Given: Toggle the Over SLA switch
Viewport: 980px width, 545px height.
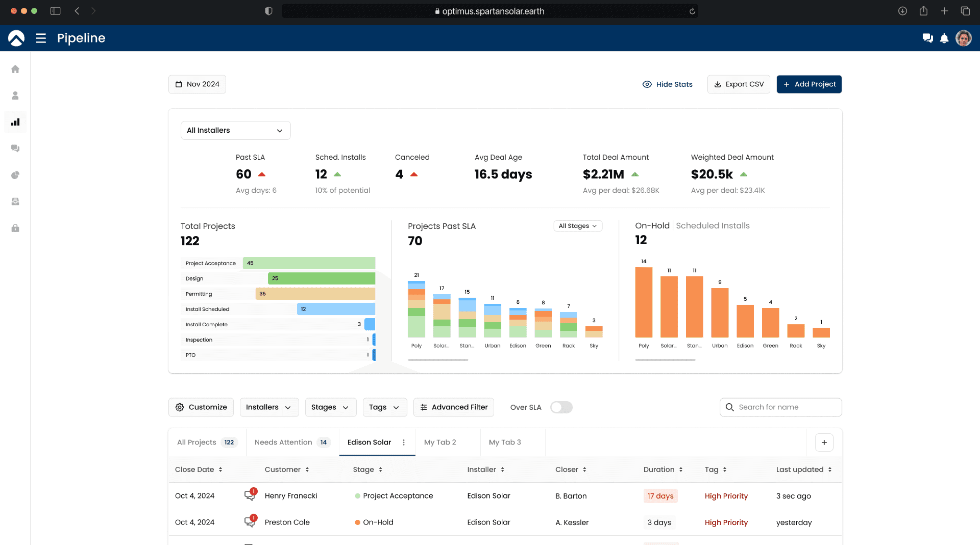Looking at the screenshot, I should pyautogui.click(x=561, y=407).
